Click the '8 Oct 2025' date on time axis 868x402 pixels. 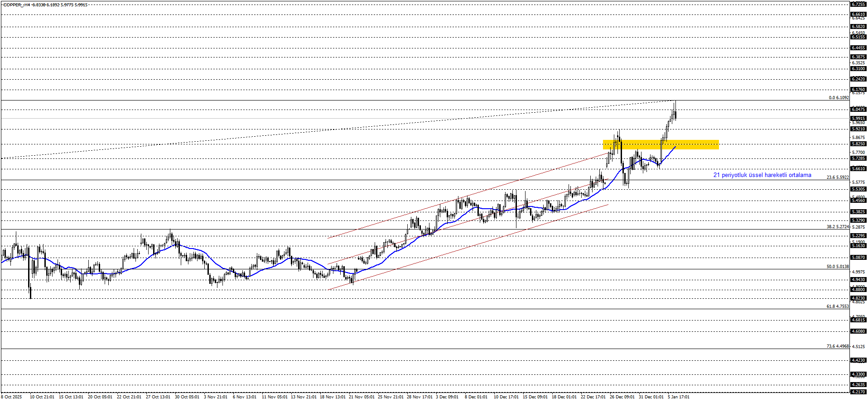[x=11, y=397]
